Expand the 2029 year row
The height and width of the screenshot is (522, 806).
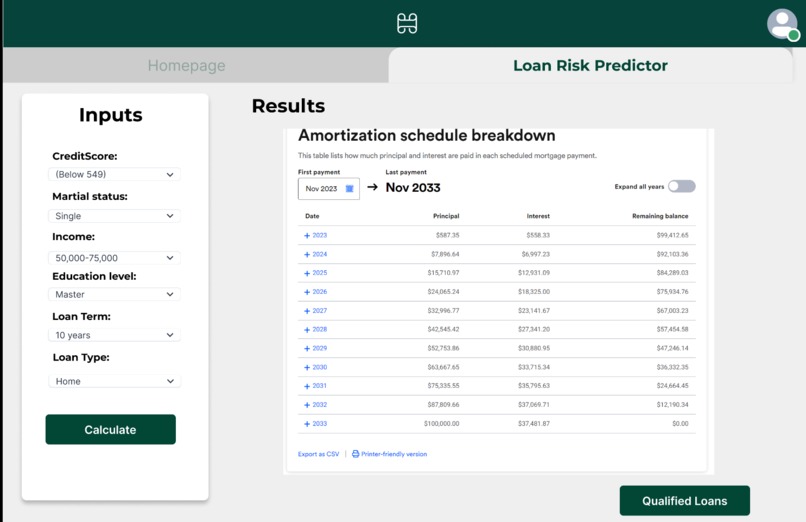tap(315, 348)
